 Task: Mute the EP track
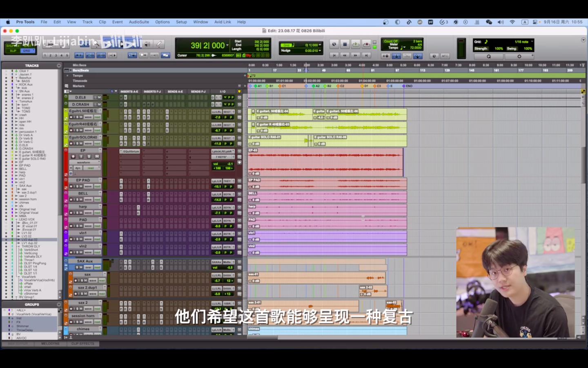(x=97, y=156)
